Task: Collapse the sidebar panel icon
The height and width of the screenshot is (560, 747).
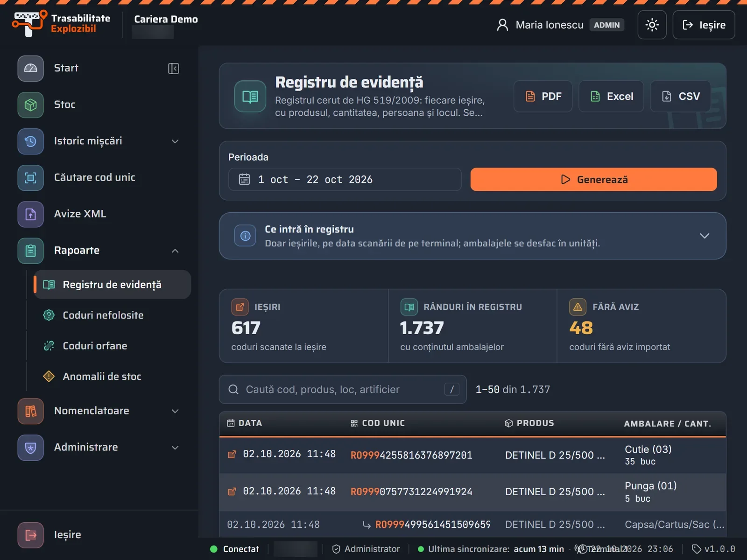Action: 174,69
